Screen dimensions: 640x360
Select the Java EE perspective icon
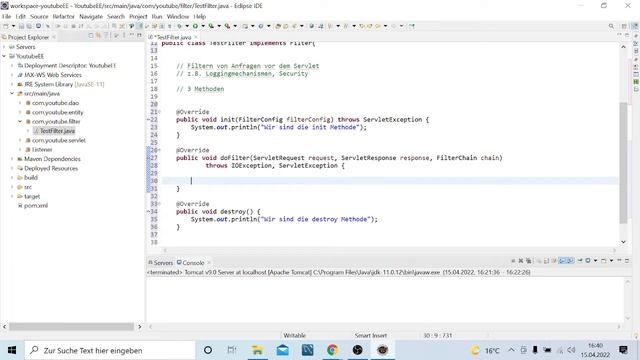tap(635, 26)
